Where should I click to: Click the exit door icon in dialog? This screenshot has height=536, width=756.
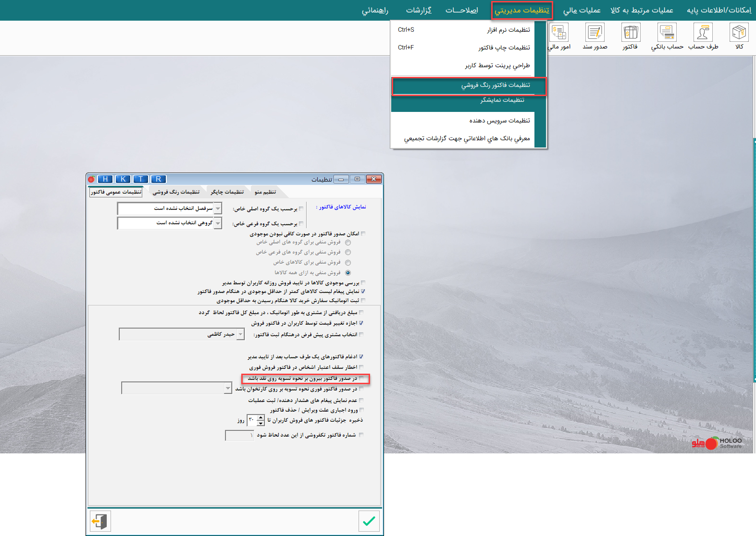click(x=100, y=521)
